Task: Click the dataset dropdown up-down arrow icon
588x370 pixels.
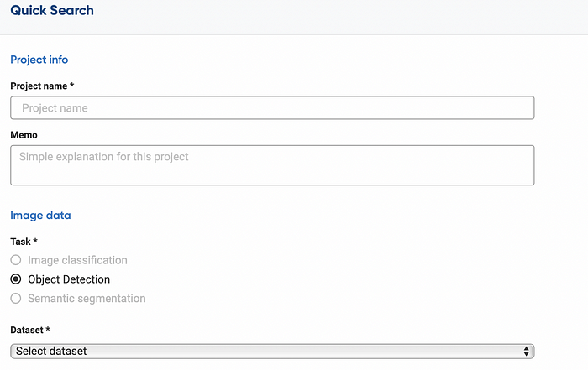Action: click(527, 351)
